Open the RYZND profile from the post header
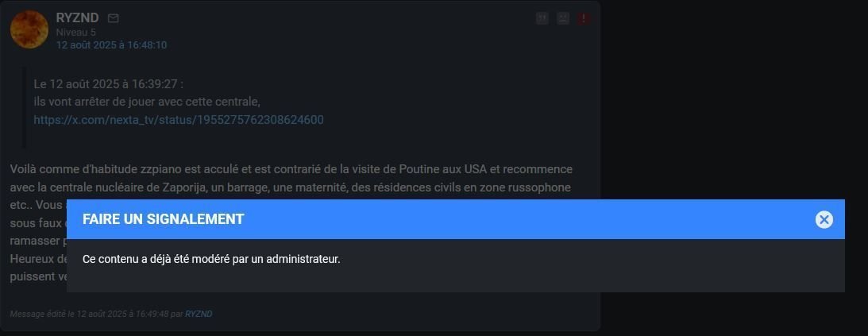This screenshot has height=336, width=868. click(78, 17)
